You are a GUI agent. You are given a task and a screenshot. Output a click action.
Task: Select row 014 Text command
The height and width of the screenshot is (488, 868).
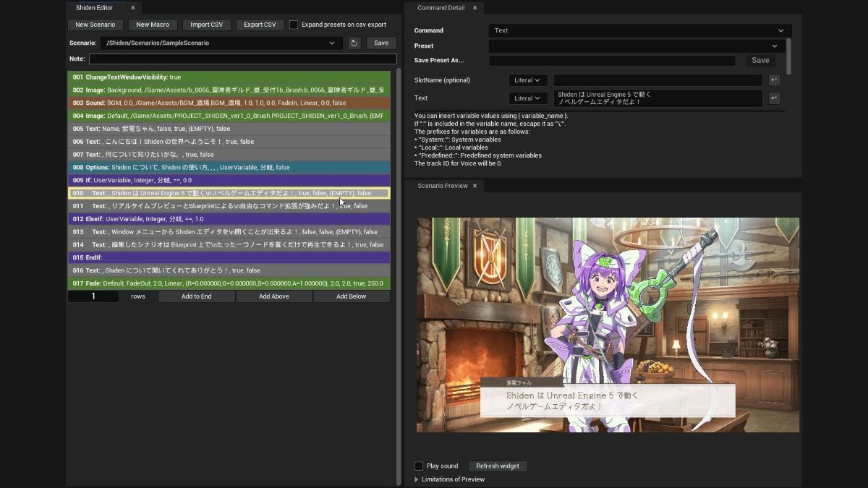229,245
